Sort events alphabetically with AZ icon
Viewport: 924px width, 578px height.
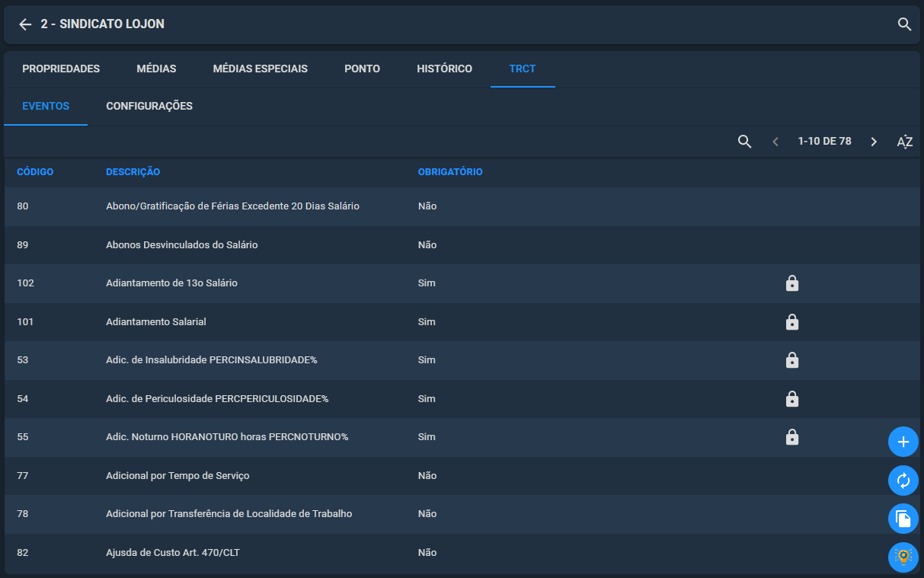coord(904,142)
